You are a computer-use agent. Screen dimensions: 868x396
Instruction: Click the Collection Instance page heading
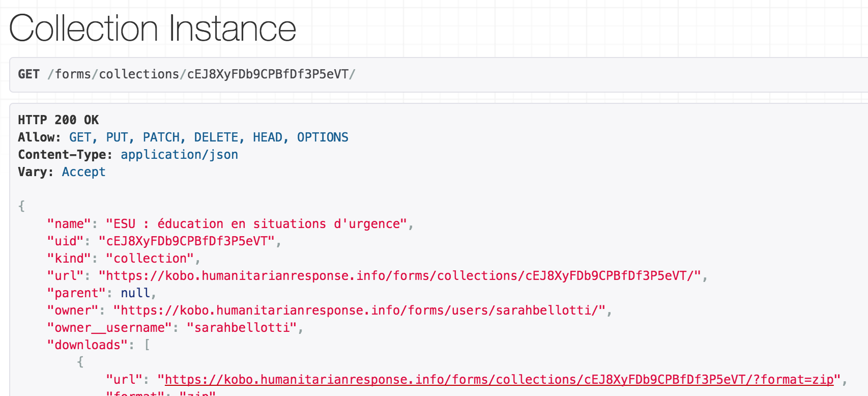click(153, 28)
